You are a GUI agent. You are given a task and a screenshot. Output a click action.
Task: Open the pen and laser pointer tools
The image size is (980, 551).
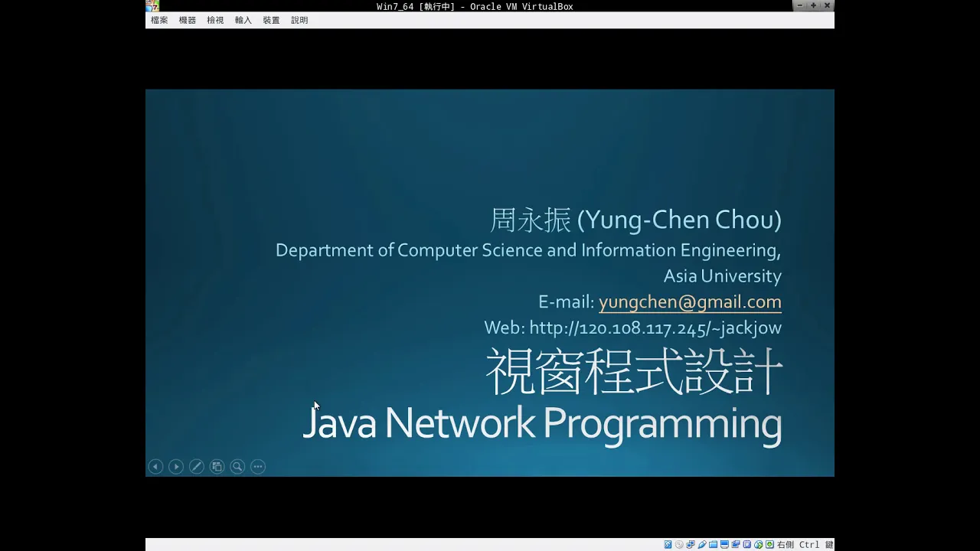197,466
